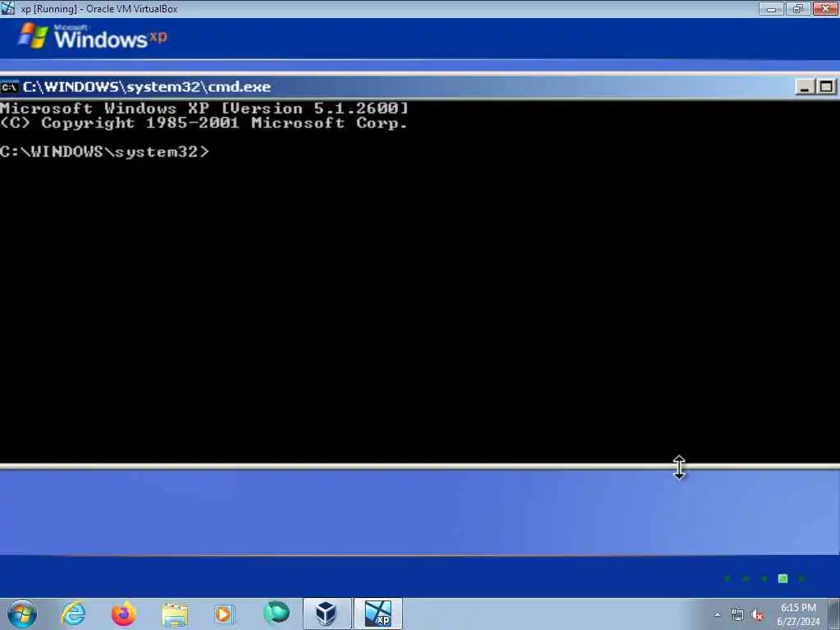Open the VirtualBox window icon menu
This screenshot has height=630, width=840.
pyautogui.click(x=8, y=8)
